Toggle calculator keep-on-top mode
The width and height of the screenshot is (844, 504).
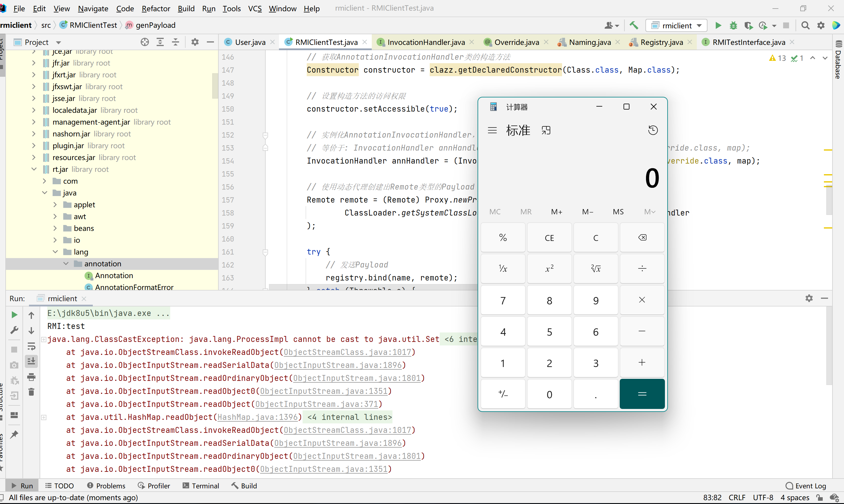tap(546, 131)
